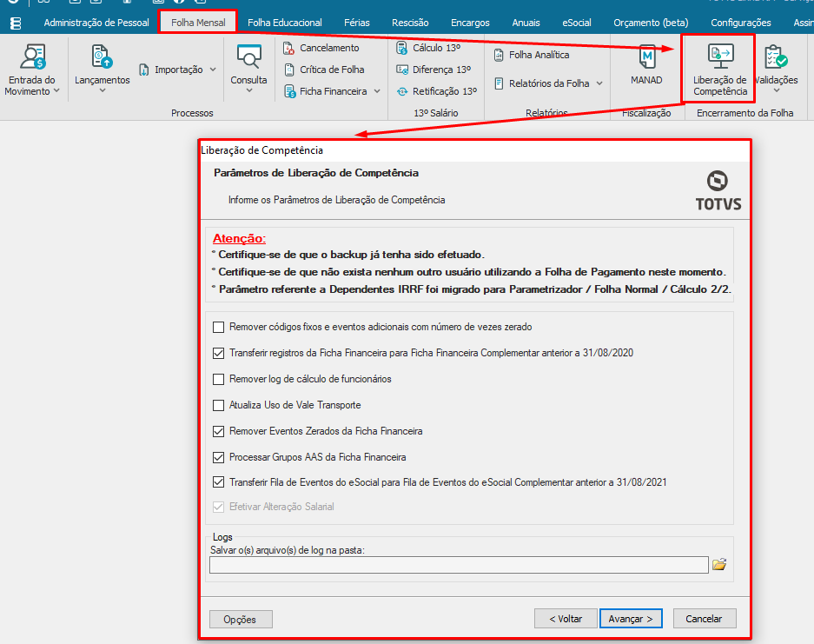The width and height of the screenshot is (814, 644).
Task: Click the Ficha Financeira icon
Action: [x=289, y=91]
